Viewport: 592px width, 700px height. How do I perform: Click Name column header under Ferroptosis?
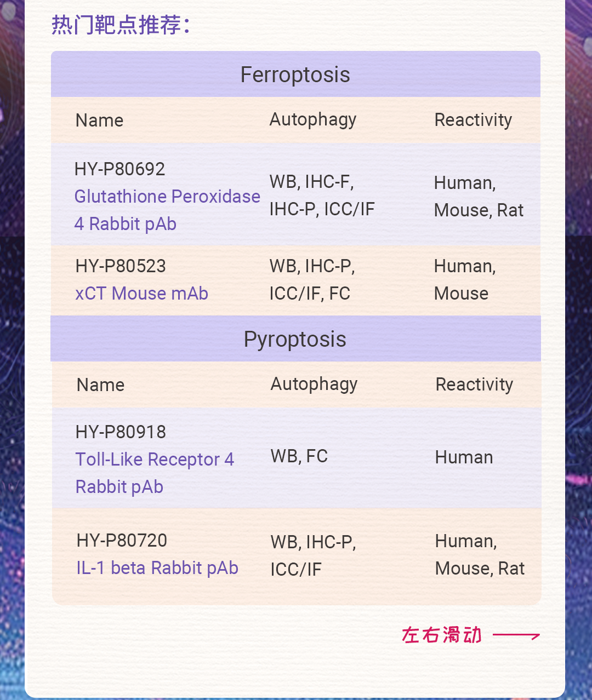click(99, 121)
